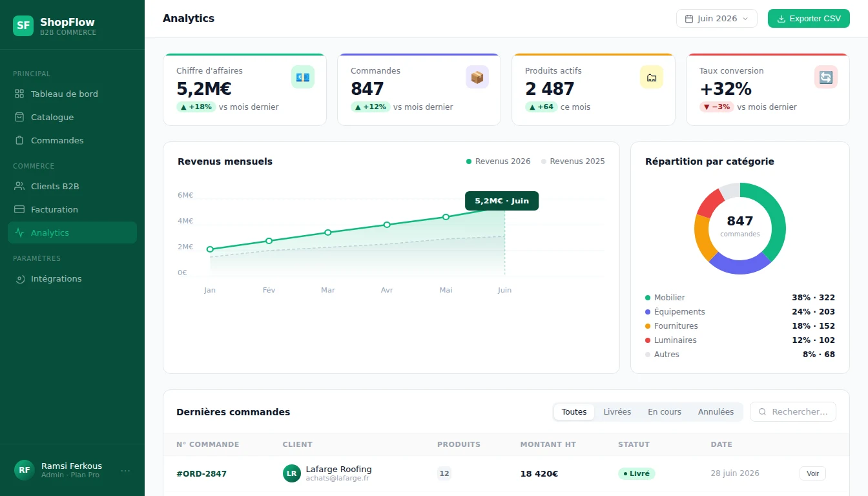Click the Luminaires red legend dot
This screenshot has height=496, width=868.
[648, 340]
